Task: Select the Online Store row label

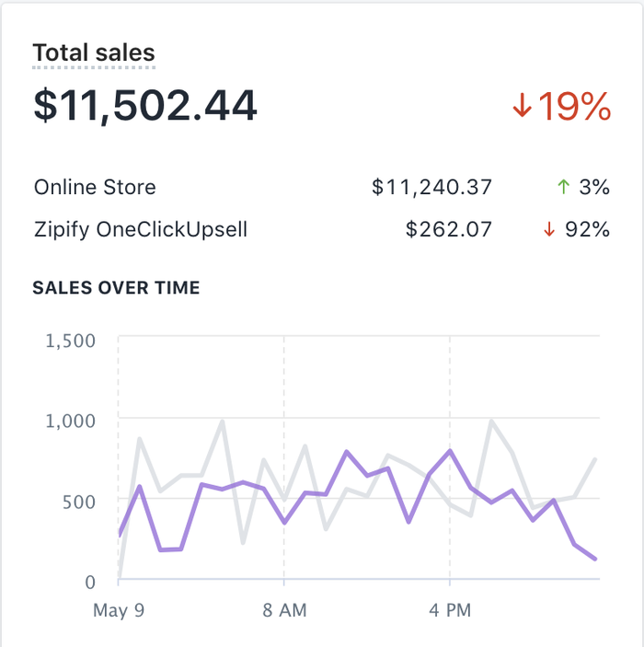Action: tap(95, 188)
